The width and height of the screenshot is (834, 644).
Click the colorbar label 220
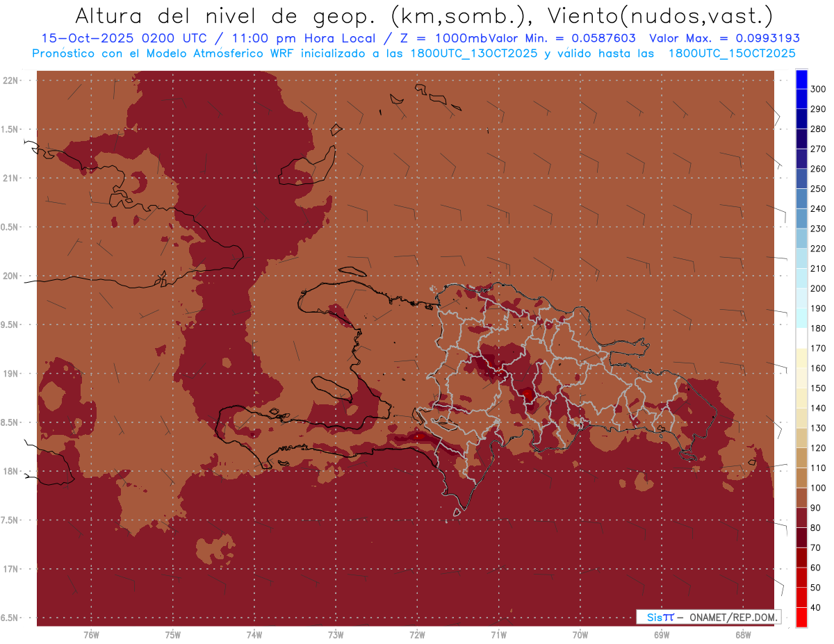[817, 249]
